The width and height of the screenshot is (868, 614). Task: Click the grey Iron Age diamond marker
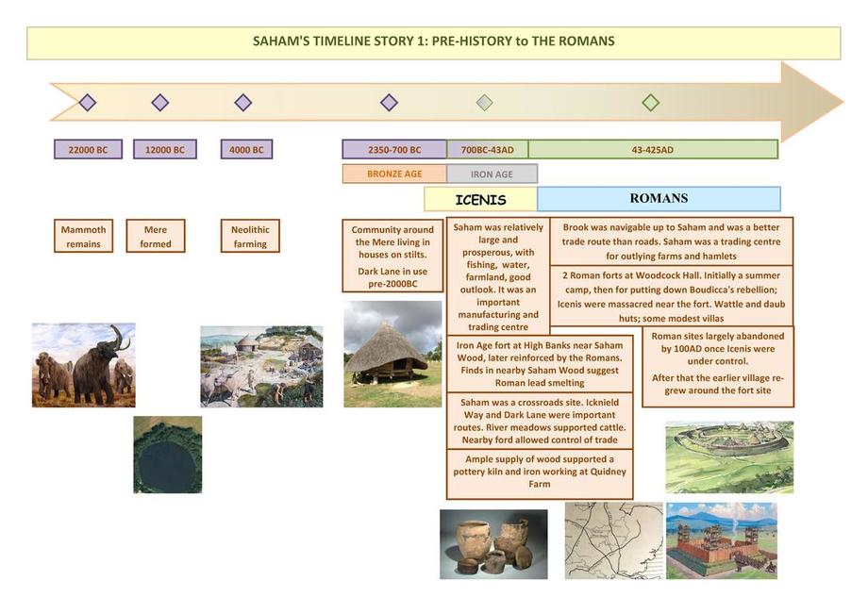pos(484,102)
